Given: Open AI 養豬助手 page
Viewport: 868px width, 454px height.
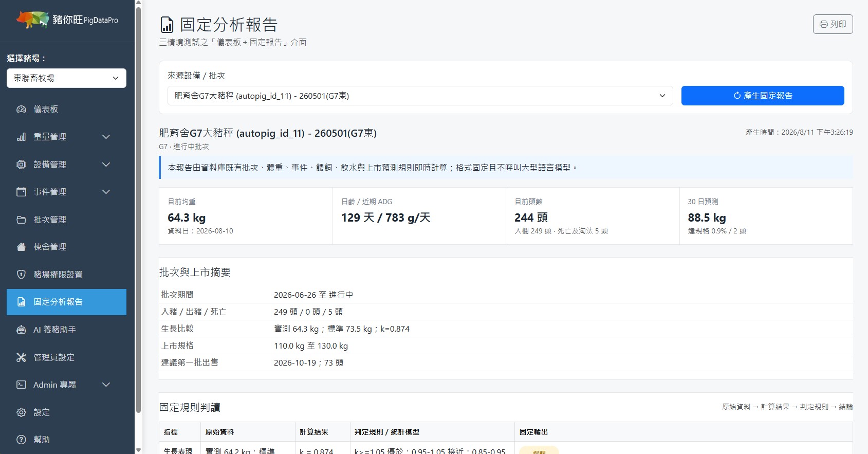Looking at the screenshot, I should click(x=66, y=330).
